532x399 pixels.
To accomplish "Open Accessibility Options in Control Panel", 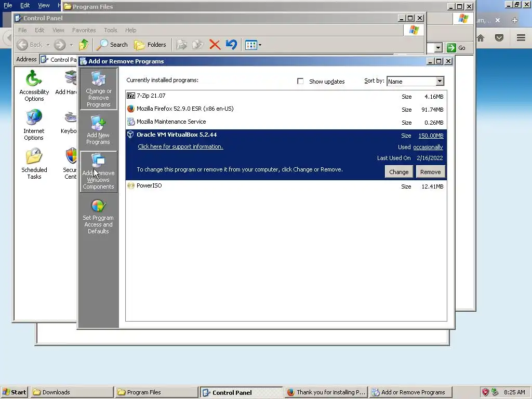I will click(x=34, y=86).
